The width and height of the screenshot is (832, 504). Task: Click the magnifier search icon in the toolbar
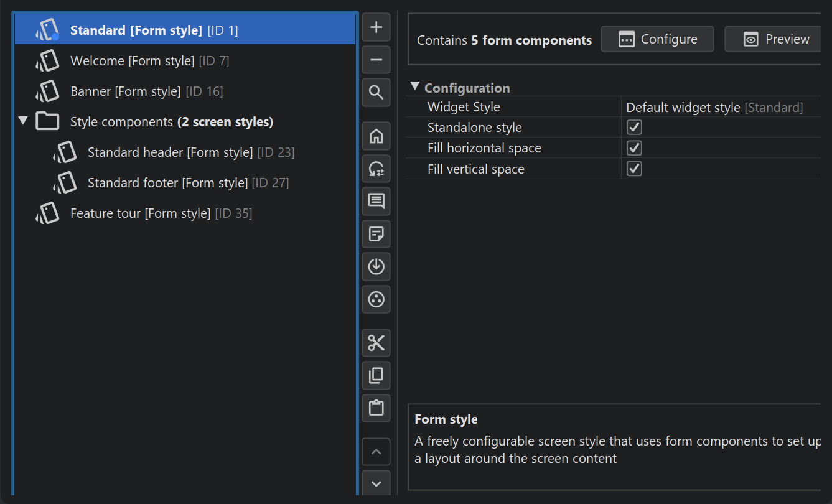click(x=376, y=93)
